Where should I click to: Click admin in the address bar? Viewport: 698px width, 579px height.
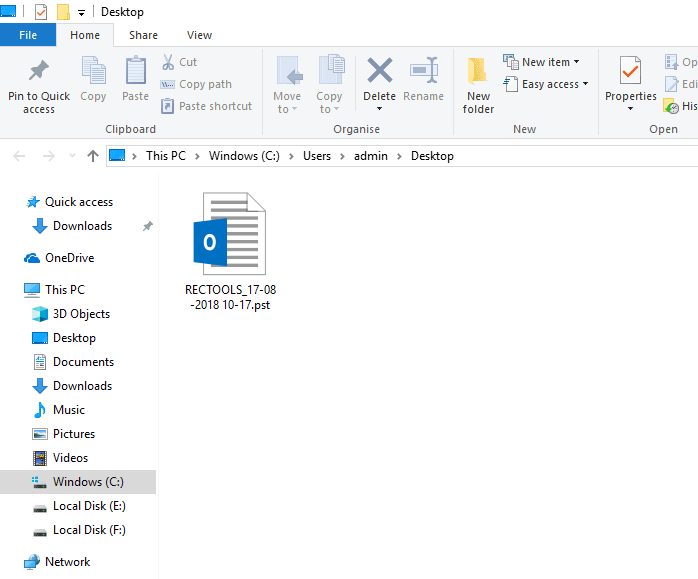point(371,156)
